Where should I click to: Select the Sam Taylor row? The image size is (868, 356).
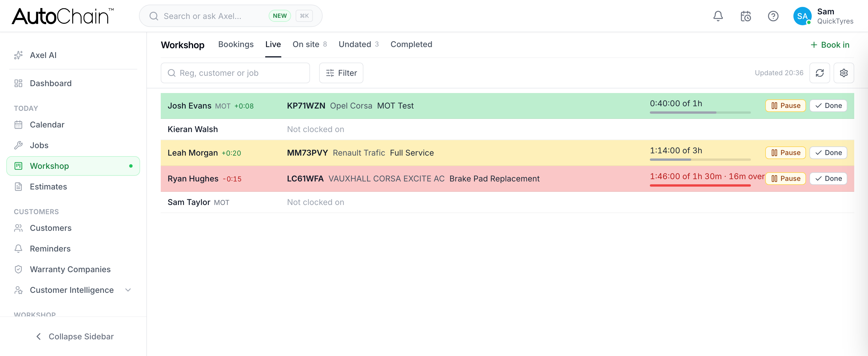click(507, 202)
